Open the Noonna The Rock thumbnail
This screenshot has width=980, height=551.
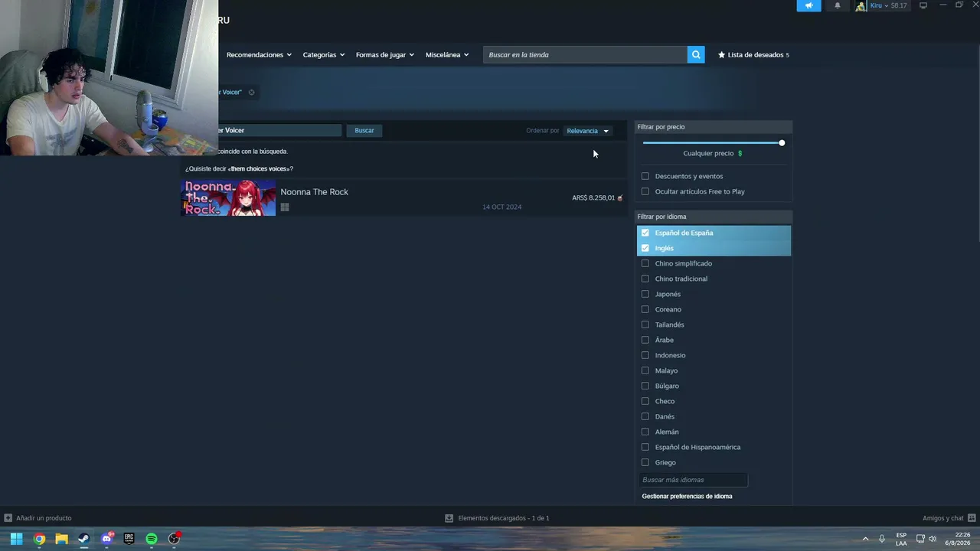coord(228,198)
